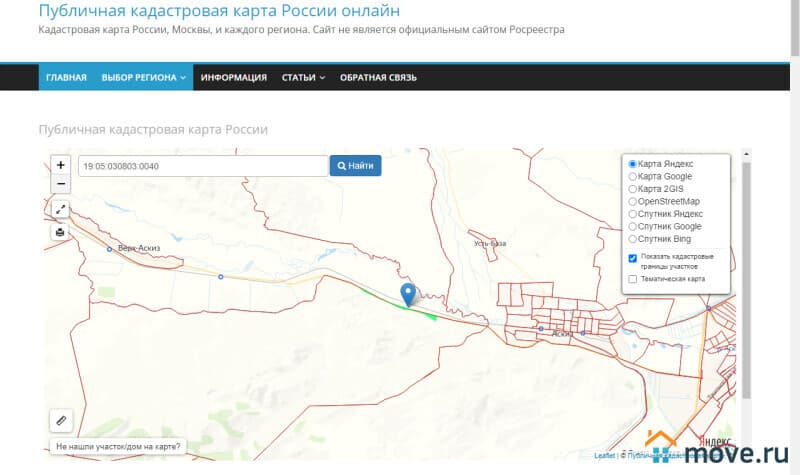This screenshot has height=475, width=800.
Task: Uncheck Показать кадастровые границы участков
Action: click(633, 258)
